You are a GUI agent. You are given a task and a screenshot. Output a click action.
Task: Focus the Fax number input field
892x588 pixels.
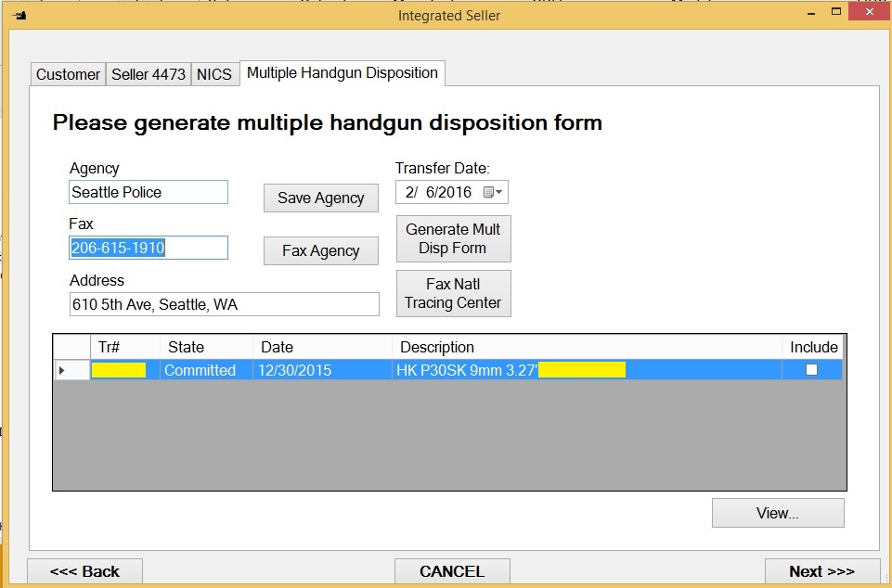coord(148,248)
